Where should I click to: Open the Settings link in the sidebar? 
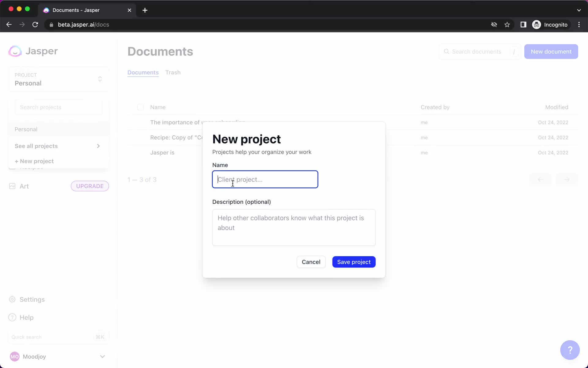pos(32,299)
